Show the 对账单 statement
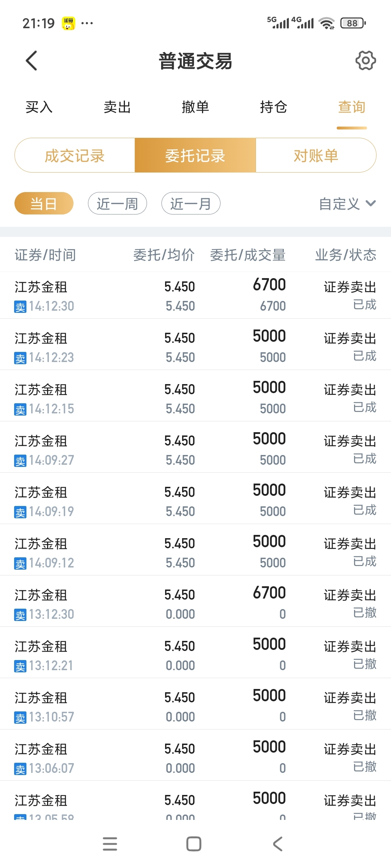 pyautogui.click(x=316, y=155)
